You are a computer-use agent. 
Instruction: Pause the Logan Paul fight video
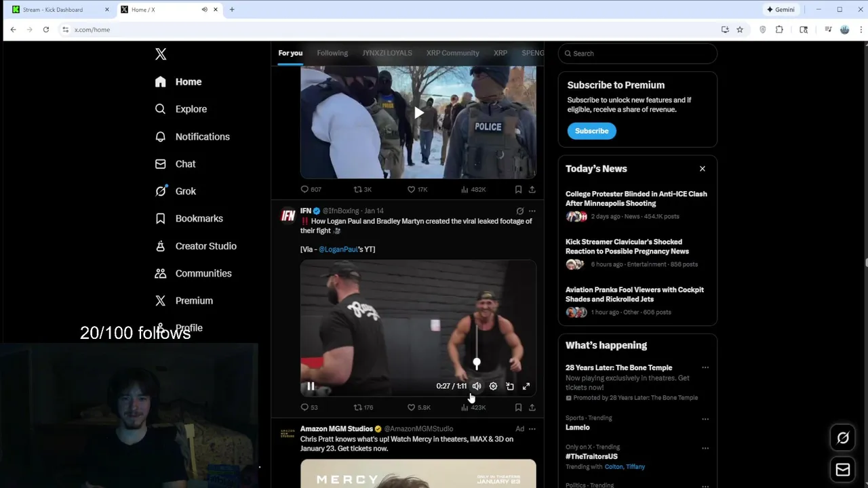(x=311, y=386)
